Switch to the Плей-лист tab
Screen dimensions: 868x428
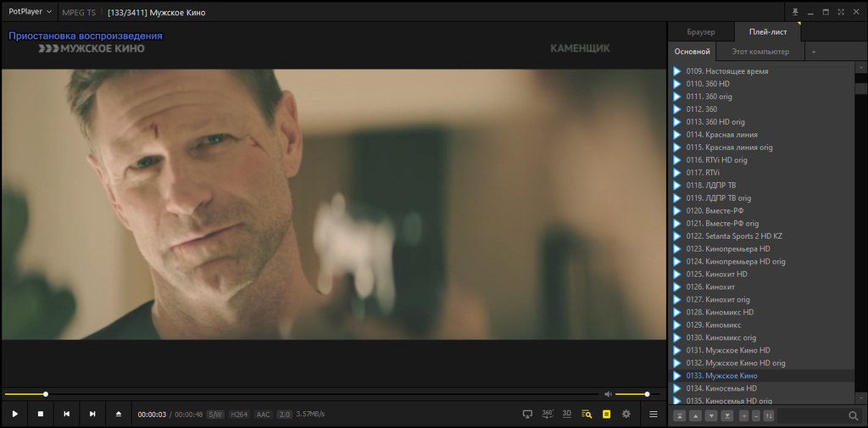point(767,32)
